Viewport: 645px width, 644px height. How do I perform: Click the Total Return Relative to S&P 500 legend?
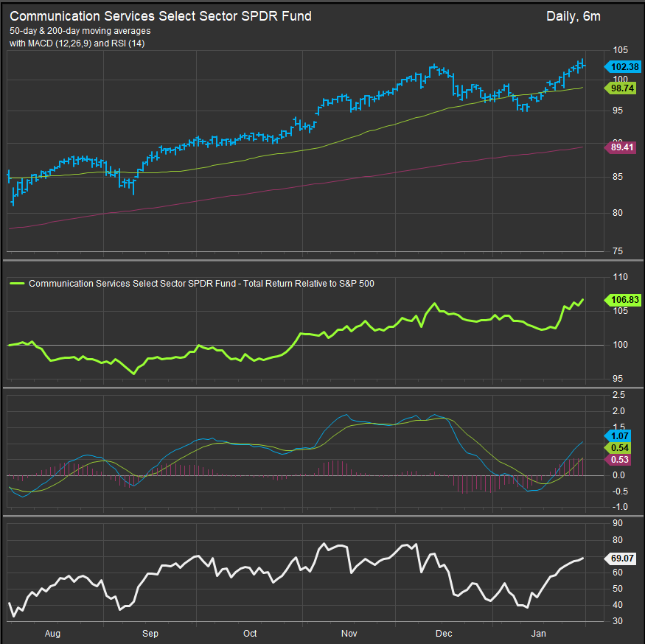click(x=201, y=284)
